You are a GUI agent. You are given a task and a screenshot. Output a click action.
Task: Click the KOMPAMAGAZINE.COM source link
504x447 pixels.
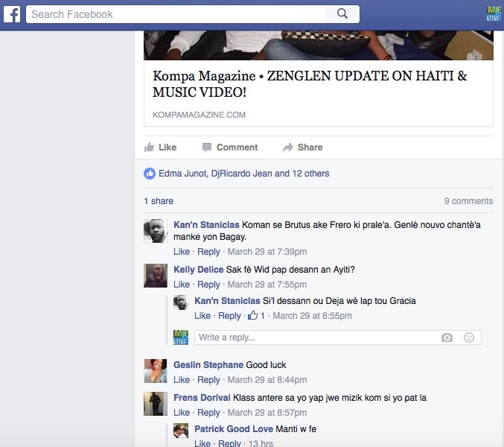coord(199,115)
